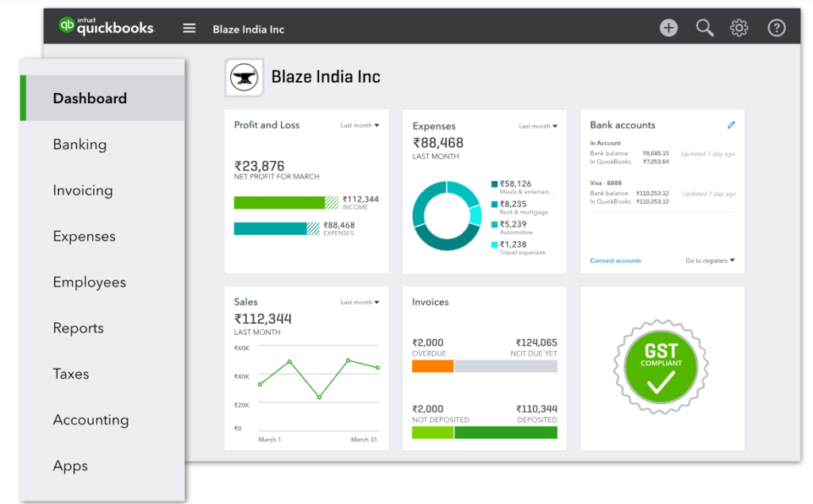Viewport: 813px width, 504px height.
Task: Open the help question mark icon
Action: [x=776, y=29]
